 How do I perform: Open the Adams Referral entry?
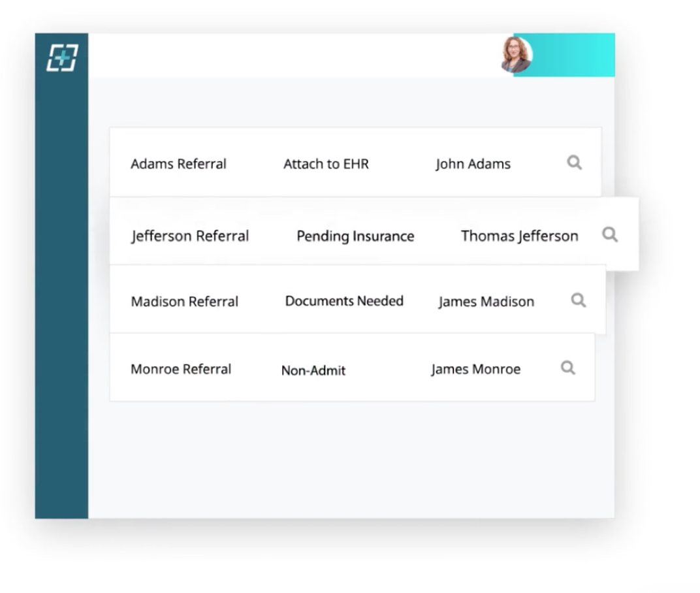pyautogui.click(x=178, y=164)
